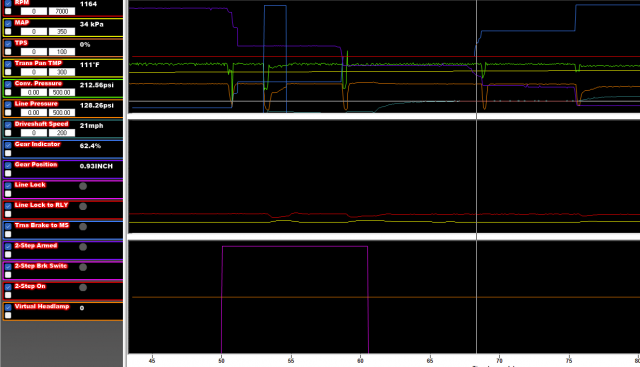This screenshot has width=640, height=367.
Task: Click the Line Lock to RLY indicator
Action: (83, 206)
